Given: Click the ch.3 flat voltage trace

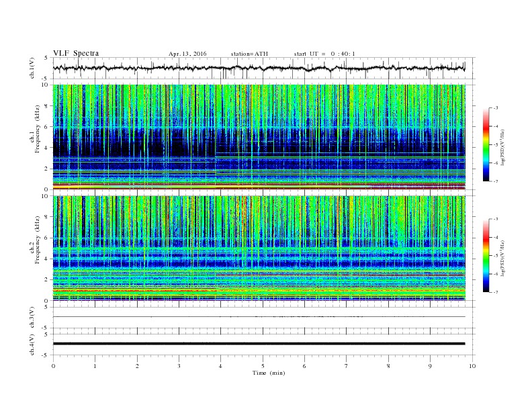Looking at the screenshot, I should [259, 317].
